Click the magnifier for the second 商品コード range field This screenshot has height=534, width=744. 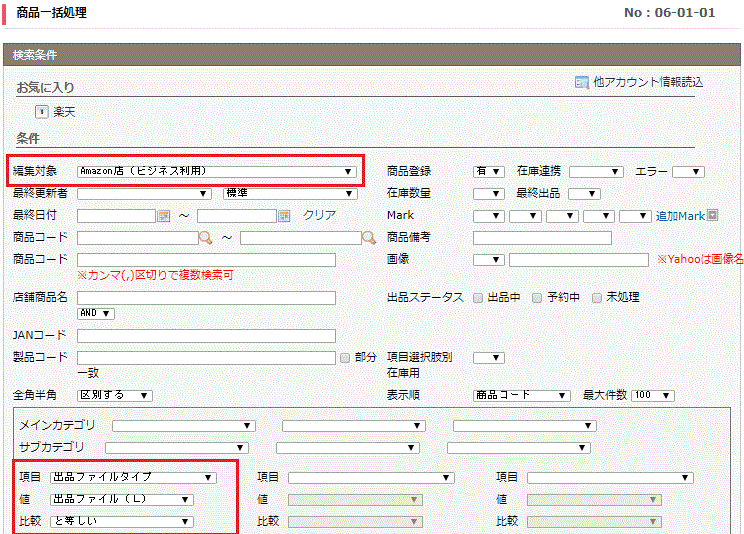(369, 237)
